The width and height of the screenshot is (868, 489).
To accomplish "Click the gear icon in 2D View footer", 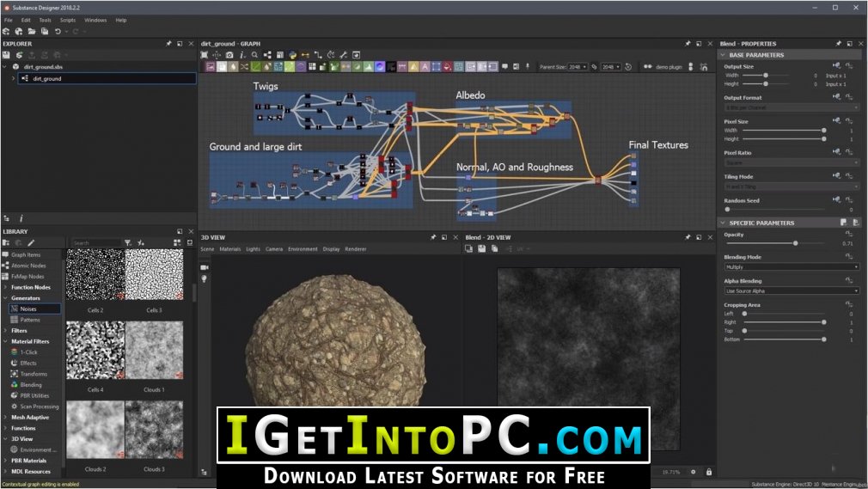I will click(693, 472).
